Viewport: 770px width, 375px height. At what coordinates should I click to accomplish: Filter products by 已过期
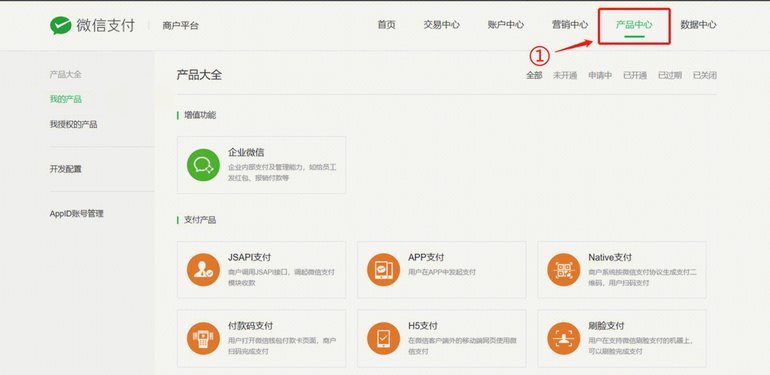tap(670, 76)
